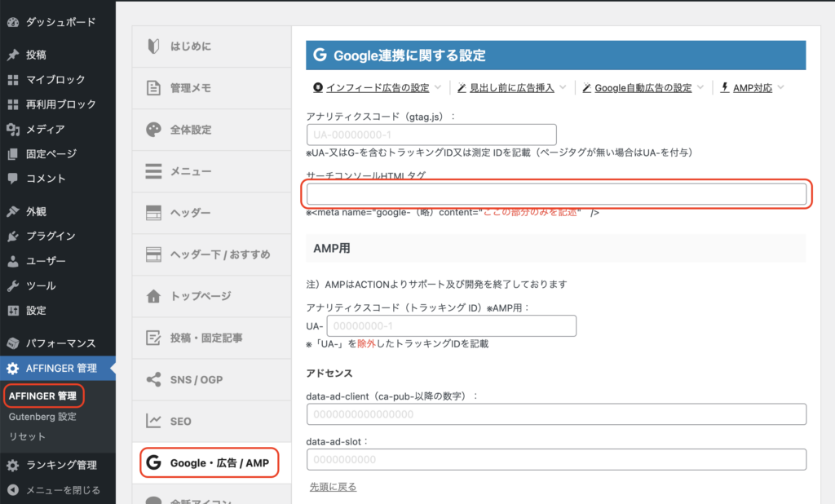This screenshot has height=504, width=835.
Task: Click the plug icon beside プラグイン
Action: click(13, 236)
